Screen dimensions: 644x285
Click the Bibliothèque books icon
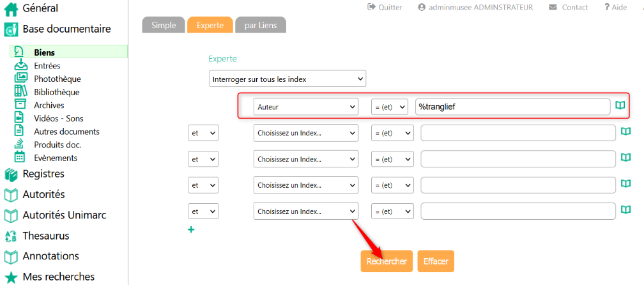click(x=20, y=92)
